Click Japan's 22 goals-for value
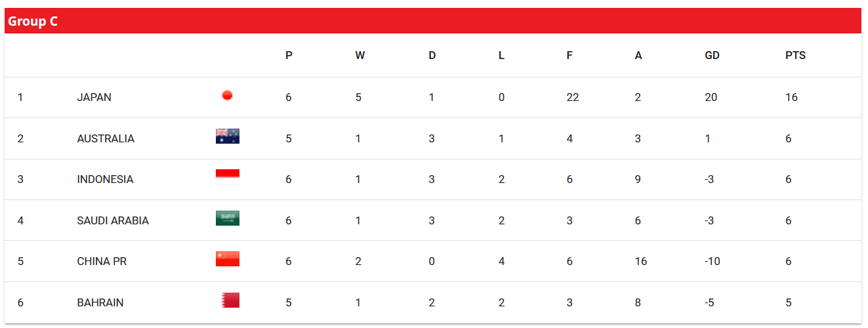This screenshot has height=328, width=868. (573, 97)
